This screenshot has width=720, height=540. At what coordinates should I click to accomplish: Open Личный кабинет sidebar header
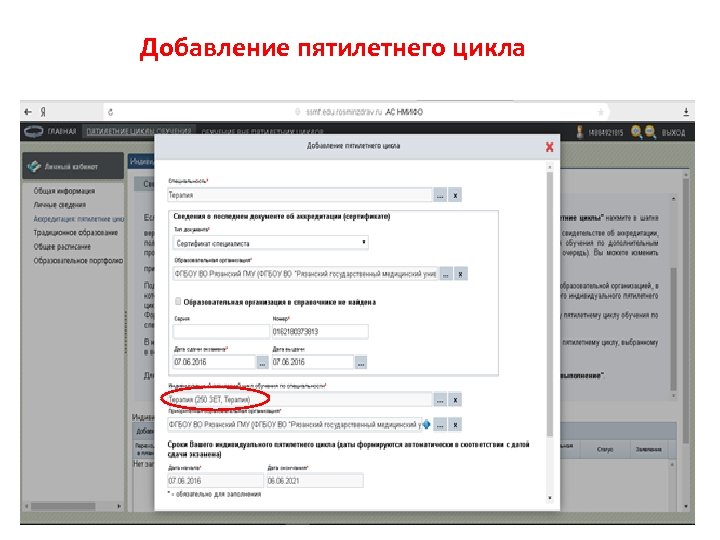pos(73,166)
